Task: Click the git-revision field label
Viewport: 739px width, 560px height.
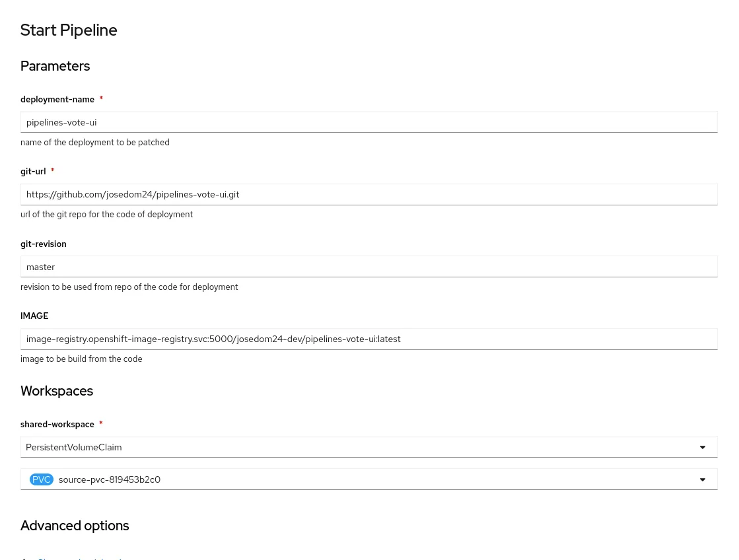Action: [44, 244]
